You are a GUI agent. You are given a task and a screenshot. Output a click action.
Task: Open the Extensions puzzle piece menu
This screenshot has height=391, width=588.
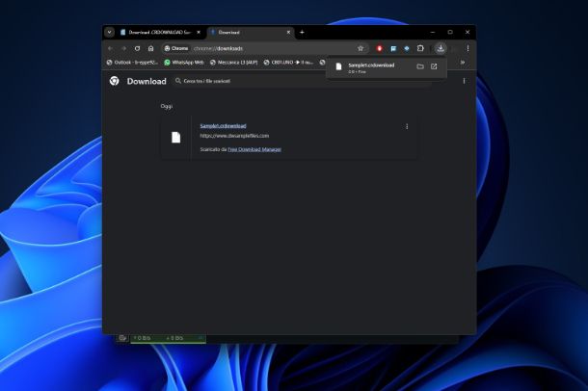point(420,48)
